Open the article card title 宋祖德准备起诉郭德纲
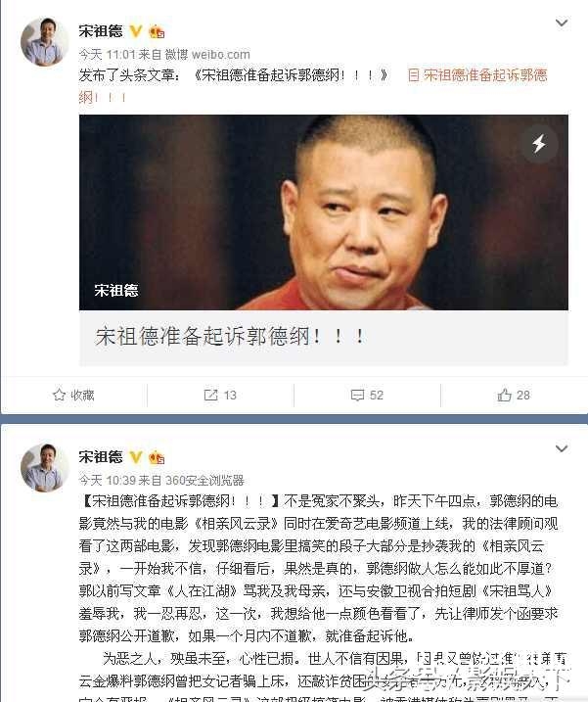This screenshot has width=588, height=702. tap(231, 336)
